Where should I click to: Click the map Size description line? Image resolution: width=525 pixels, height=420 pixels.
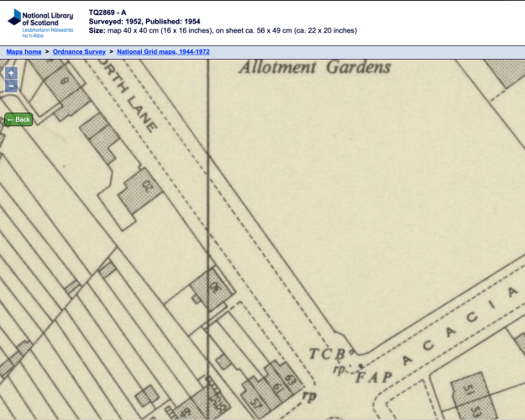tap(223, 31)
